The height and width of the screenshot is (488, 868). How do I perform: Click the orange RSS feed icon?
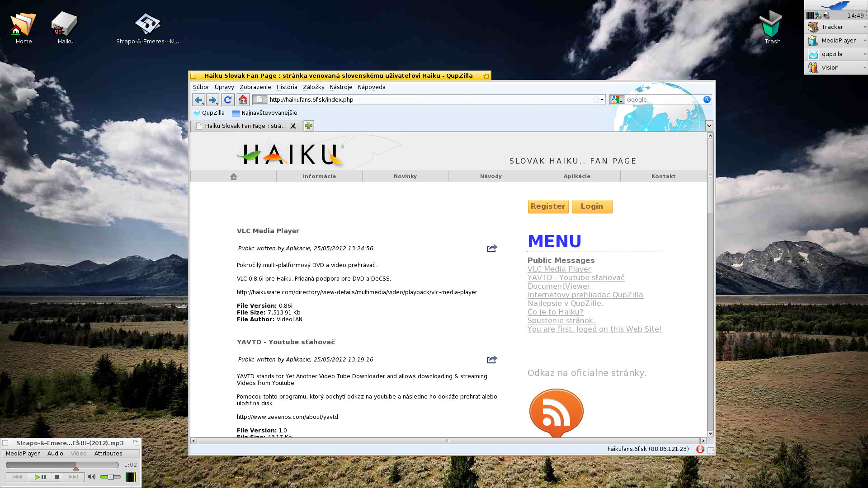[557, 413]
